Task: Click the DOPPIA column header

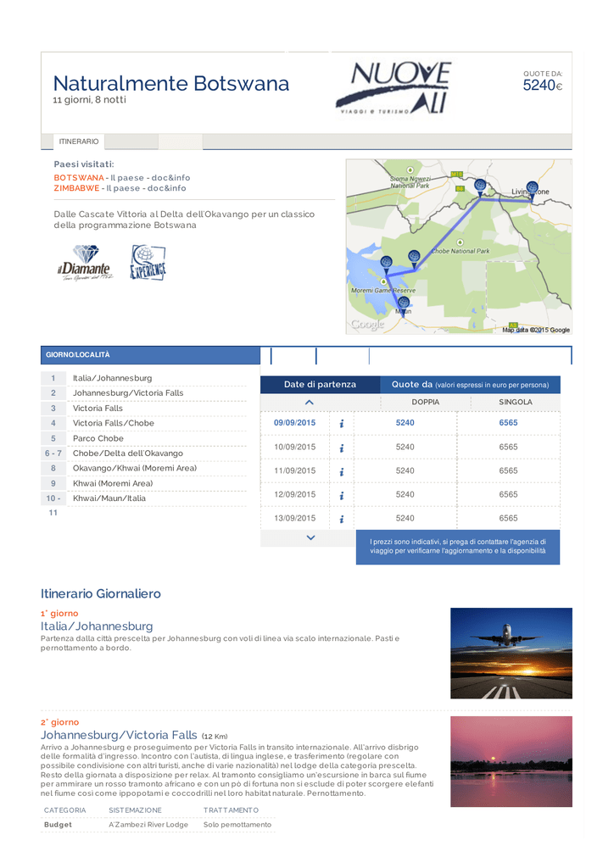Action: coord(425,403)
